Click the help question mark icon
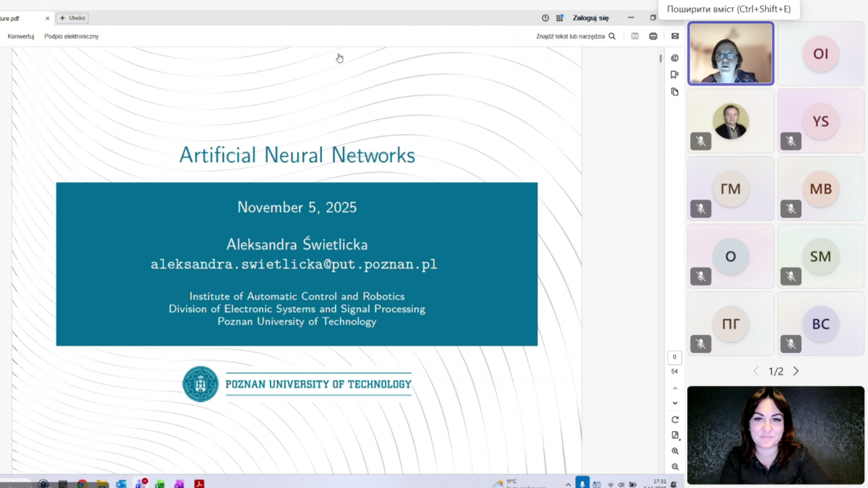 tap(545, 18)
